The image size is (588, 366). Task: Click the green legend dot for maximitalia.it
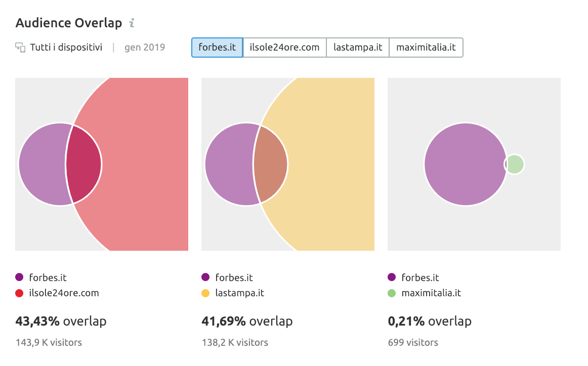392,293
